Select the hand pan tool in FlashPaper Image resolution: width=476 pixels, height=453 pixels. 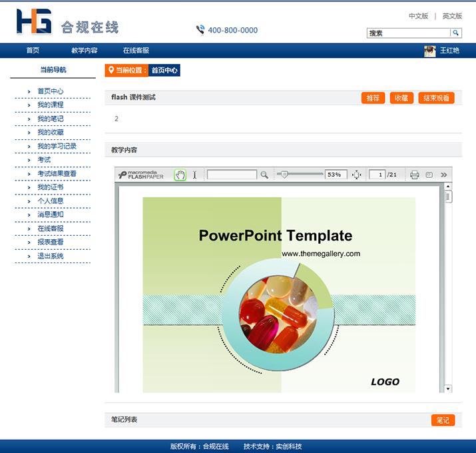[x=180, y=175]
